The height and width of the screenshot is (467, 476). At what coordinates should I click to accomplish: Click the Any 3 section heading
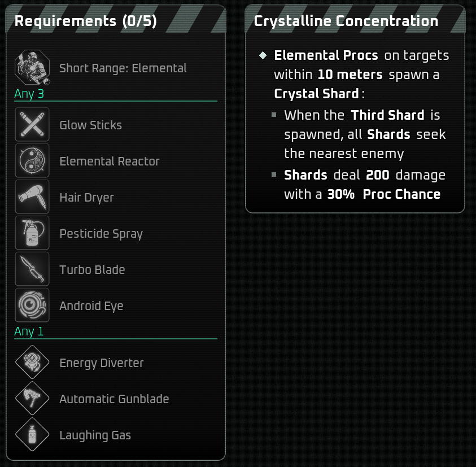29,94
